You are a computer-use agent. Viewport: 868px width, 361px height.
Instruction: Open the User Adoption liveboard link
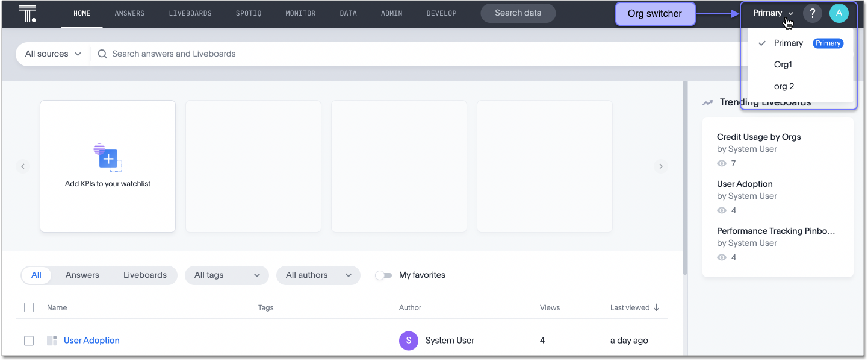click(x=91, y=340)
